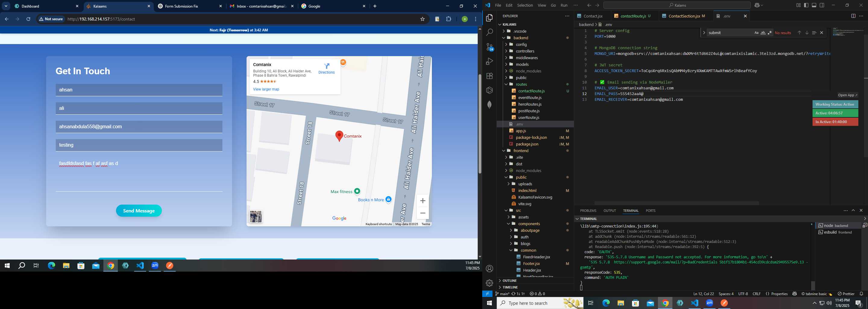The height and width of the screenshot is (309, 868).
Task: Open remote window indicator in status bar
Action: coord(487,294)
